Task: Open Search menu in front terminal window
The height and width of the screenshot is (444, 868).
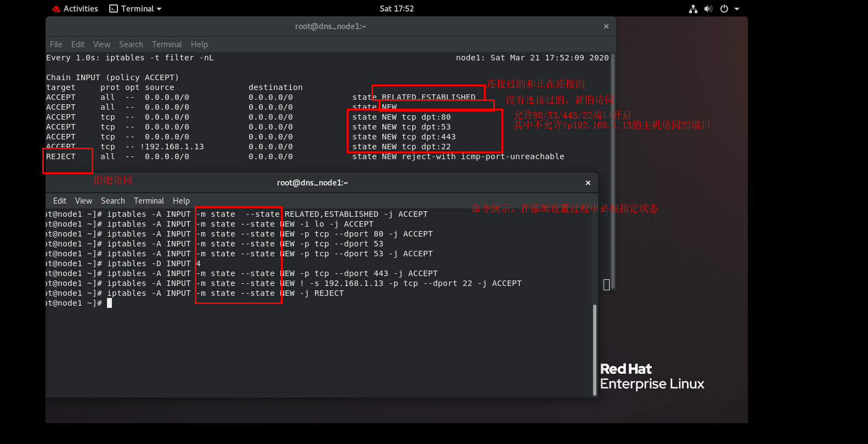Action: coord(113,201)
